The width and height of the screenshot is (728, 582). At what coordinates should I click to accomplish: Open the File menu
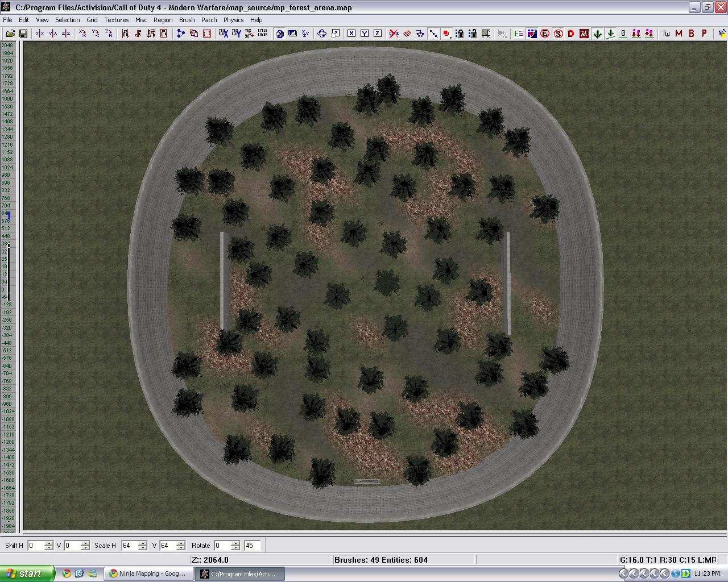pyautogui.click(x=8, y=19)
